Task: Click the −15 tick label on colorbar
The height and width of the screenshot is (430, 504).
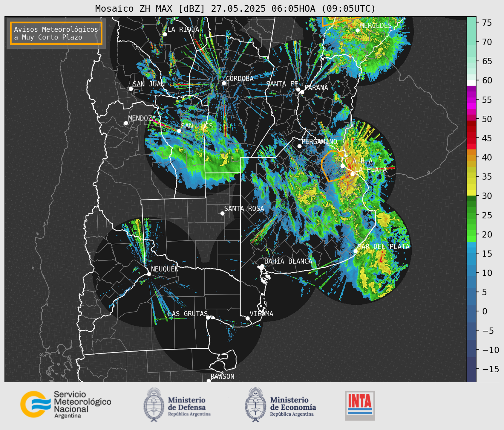Action: (490, 369)
